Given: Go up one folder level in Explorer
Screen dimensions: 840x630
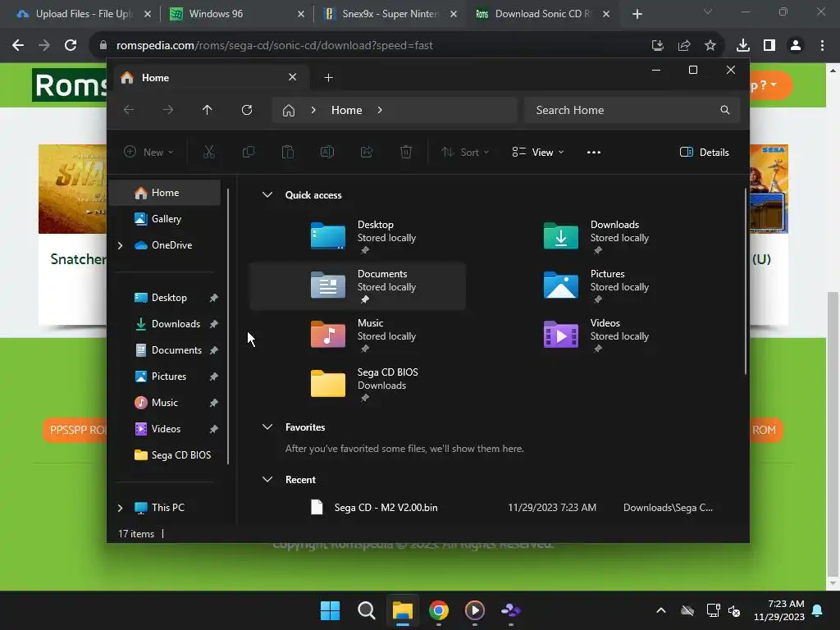Looking at the screenshot, I should [x=208, y=110].
